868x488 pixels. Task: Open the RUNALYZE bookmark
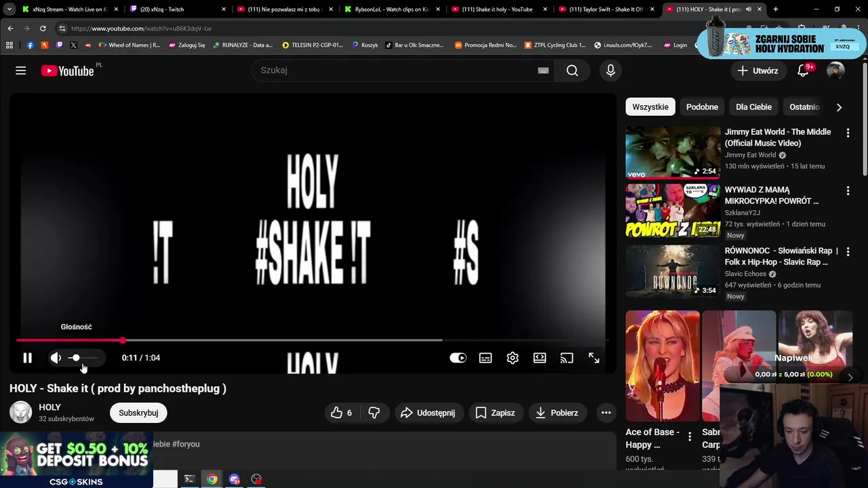point(242,45)
